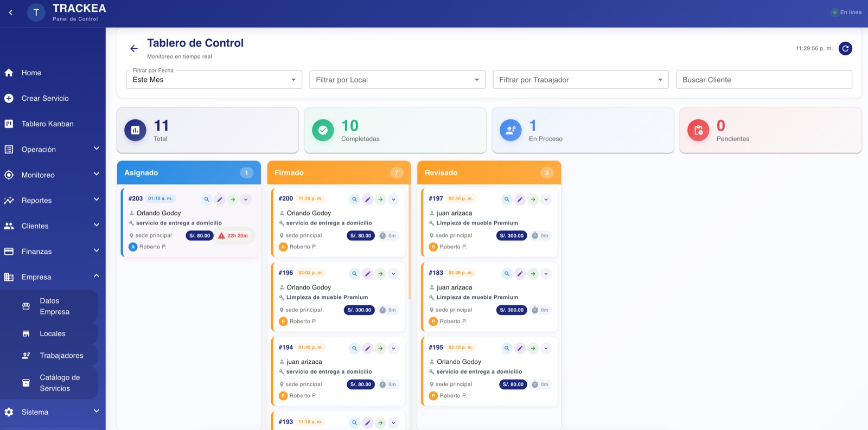
Task: Click pencil icon on card #195
Action: click(x=520, y=348)
